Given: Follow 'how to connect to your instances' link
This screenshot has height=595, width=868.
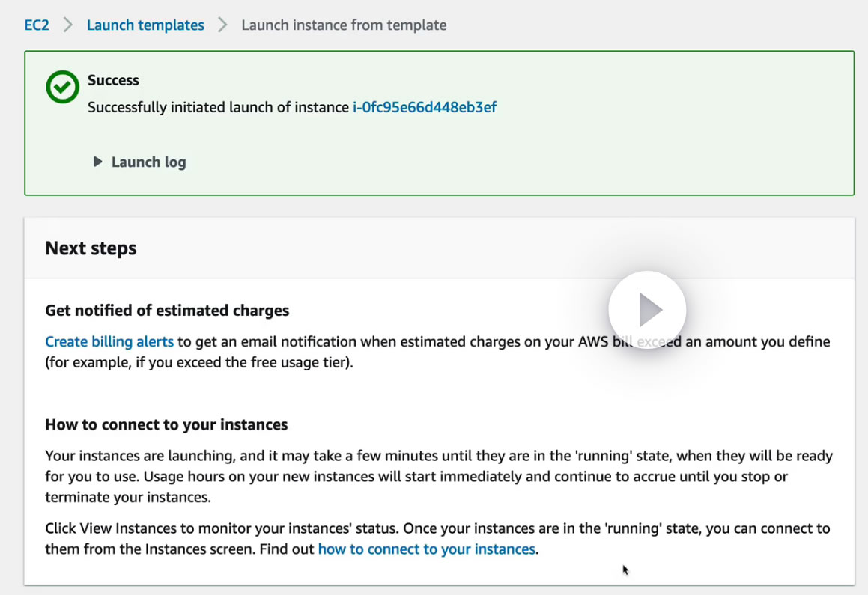Looking at the screenshot, I should 426,549.
